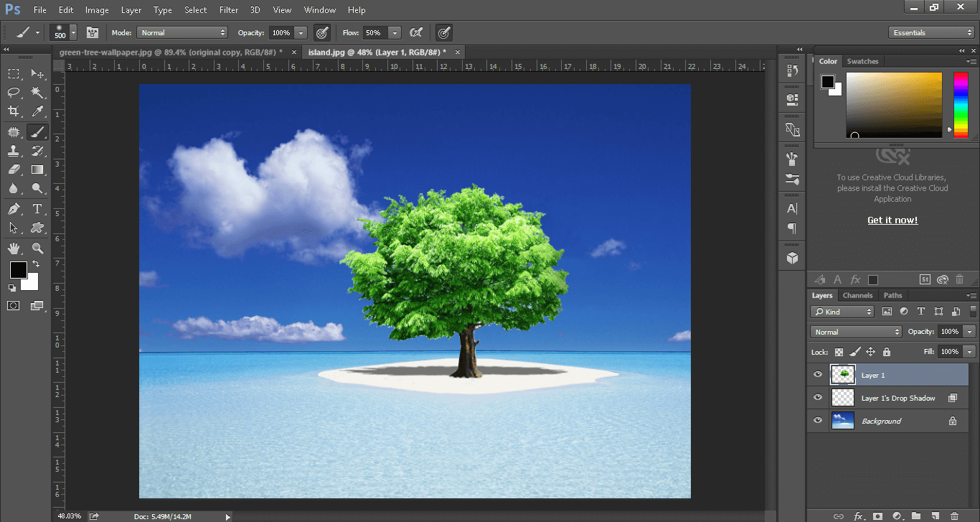Hide the Background layer
The height and width of the screenshot is (522, 980).
click(x=818, y=421)
